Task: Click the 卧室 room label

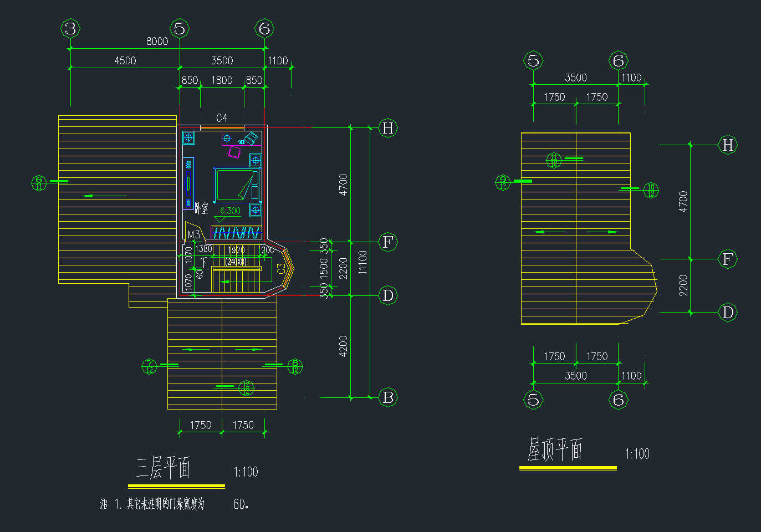Action: (202, 208)
